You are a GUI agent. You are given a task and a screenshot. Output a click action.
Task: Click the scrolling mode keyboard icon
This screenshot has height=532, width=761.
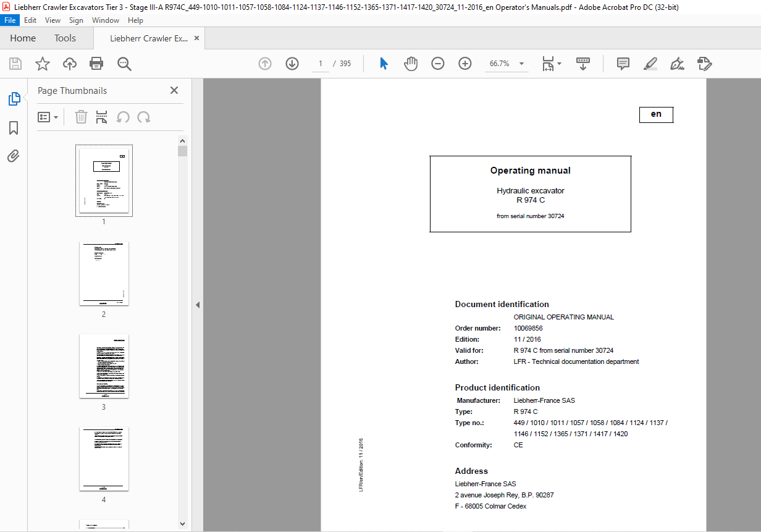[583, 64]
